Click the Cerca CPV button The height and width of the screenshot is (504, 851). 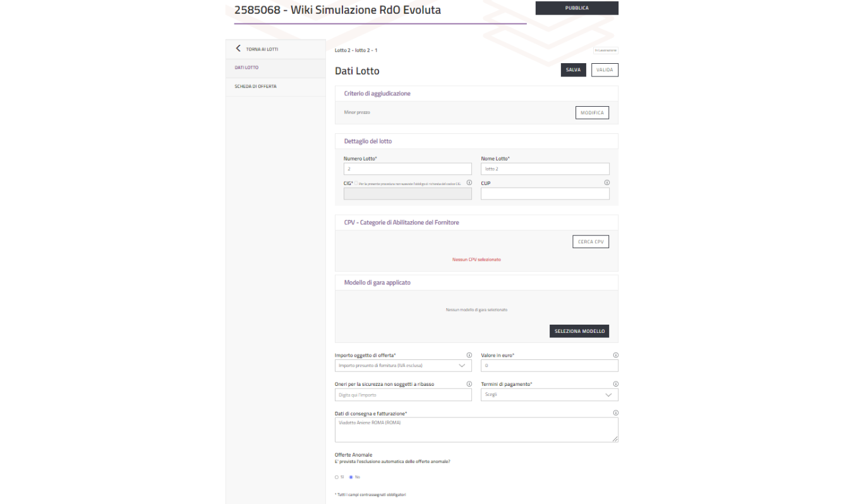pos(590,242)
